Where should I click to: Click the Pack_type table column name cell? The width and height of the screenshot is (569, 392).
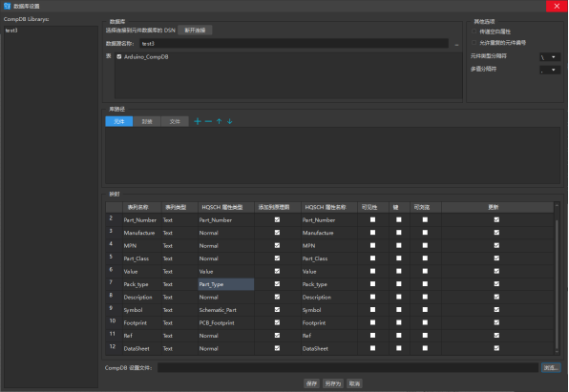(142, 284)
